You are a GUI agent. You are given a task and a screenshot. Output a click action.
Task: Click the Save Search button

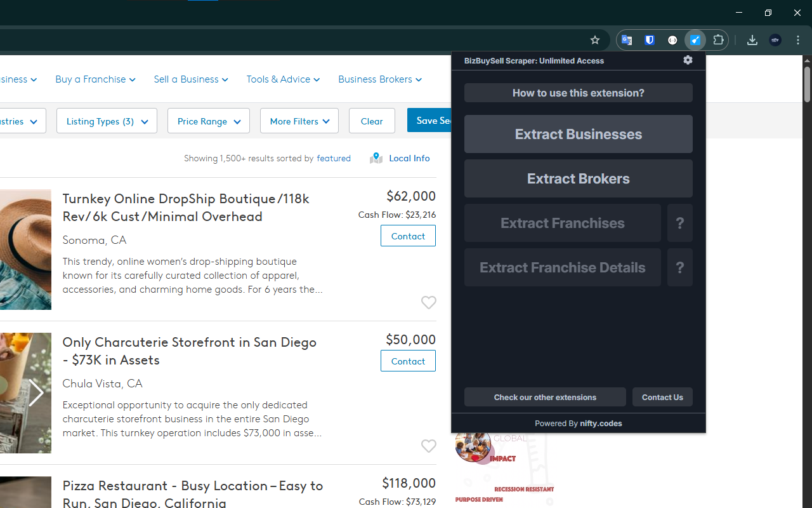pyautogui.click(x=429, y=121)
